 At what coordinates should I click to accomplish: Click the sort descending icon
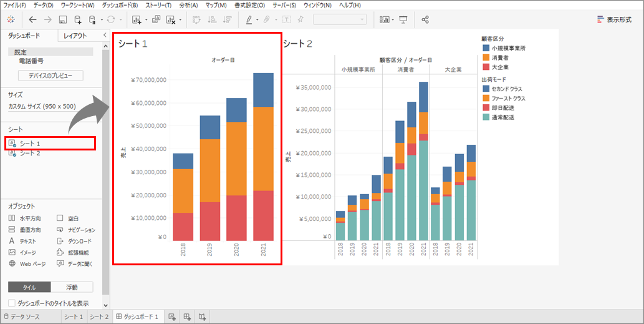click(227, 19)
